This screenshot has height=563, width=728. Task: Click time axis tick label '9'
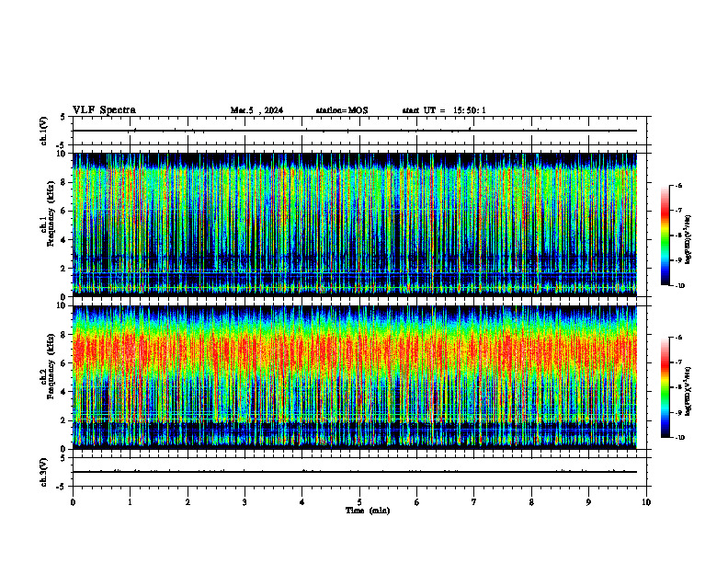click(x=588, y=502)
